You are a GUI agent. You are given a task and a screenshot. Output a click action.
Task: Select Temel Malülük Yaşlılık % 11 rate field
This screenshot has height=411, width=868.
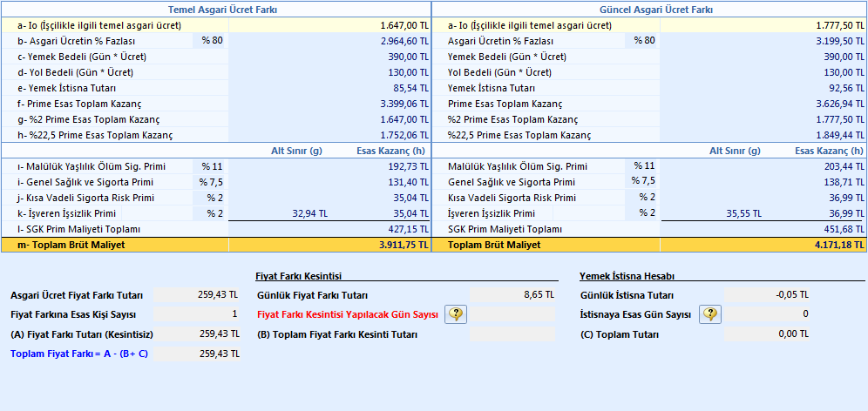click(210, 166)
